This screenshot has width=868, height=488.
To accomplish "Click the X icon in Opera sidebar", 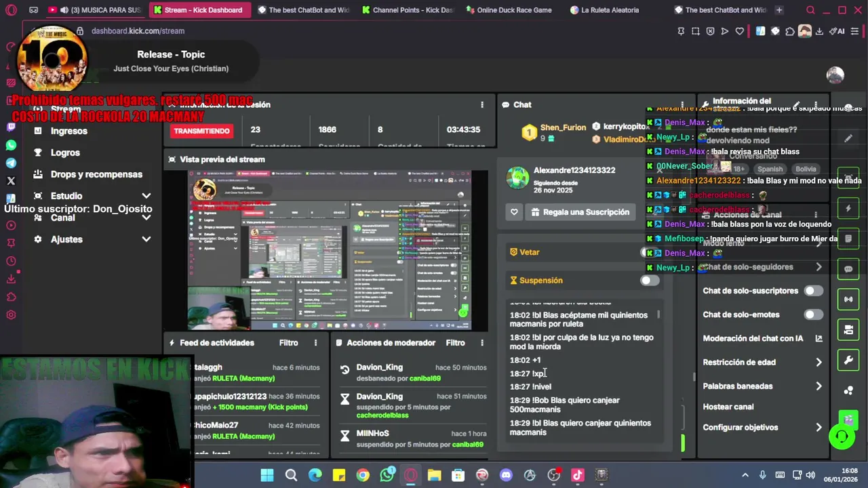I will (11, 181).
